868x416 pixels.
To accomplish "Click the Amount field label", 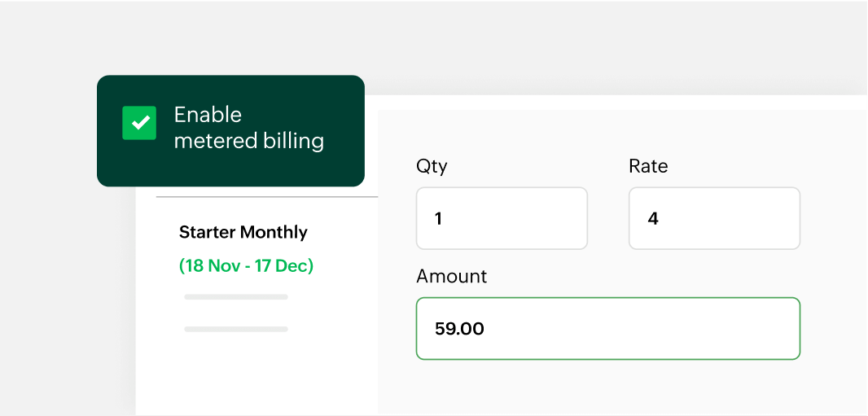I will tap(451, 276).
